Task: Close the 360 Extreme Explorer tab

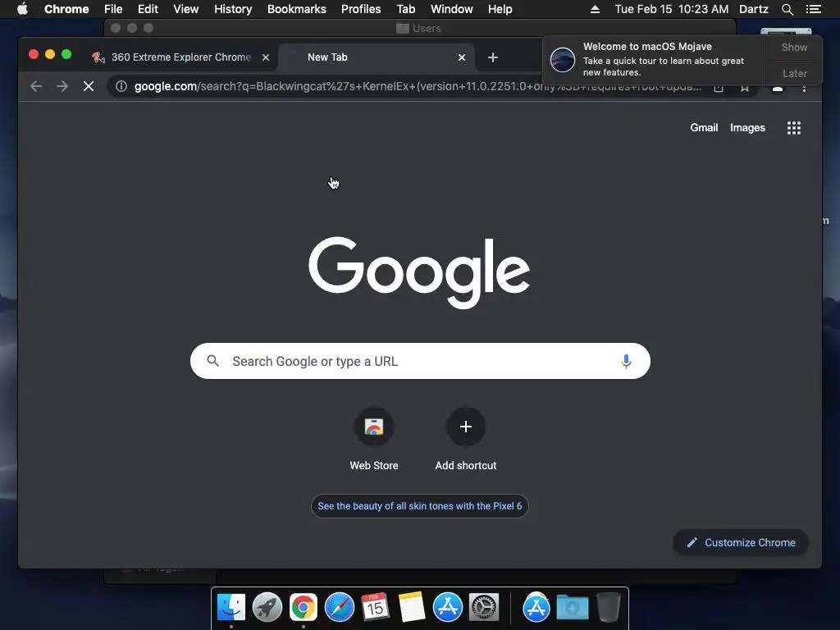Action: point(266,57)
